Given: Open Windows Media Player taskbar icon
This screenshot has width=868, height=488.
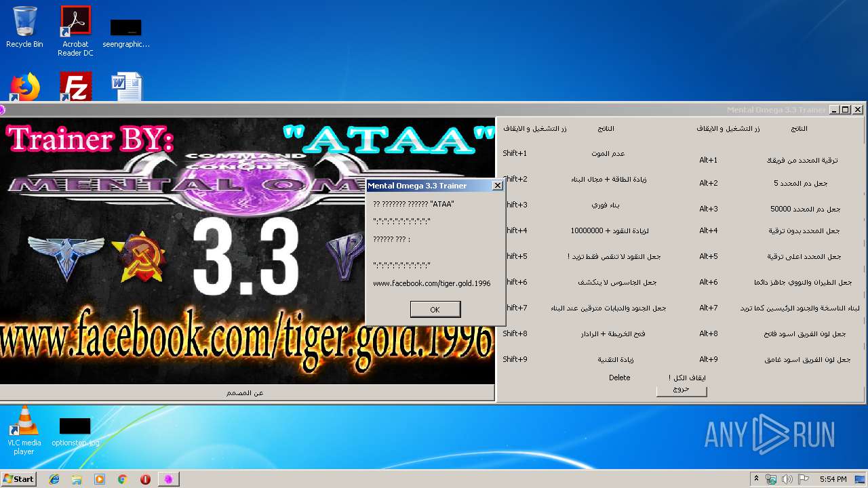Looking at the screenshot, I should point(100,479).
